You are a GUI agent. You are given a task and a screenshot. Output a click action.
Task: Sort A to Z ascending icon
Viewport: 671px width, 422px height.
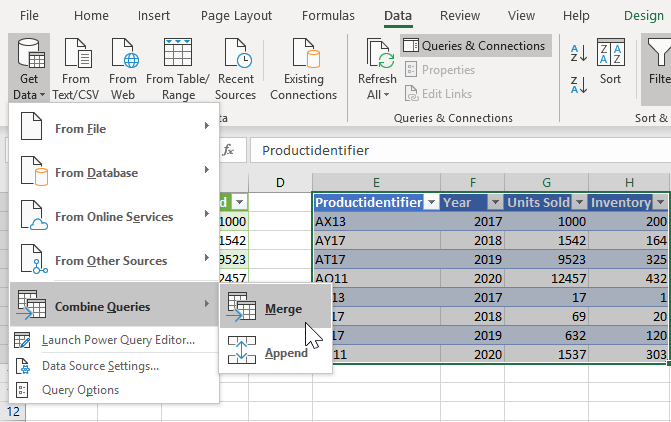tap(579, 53)
